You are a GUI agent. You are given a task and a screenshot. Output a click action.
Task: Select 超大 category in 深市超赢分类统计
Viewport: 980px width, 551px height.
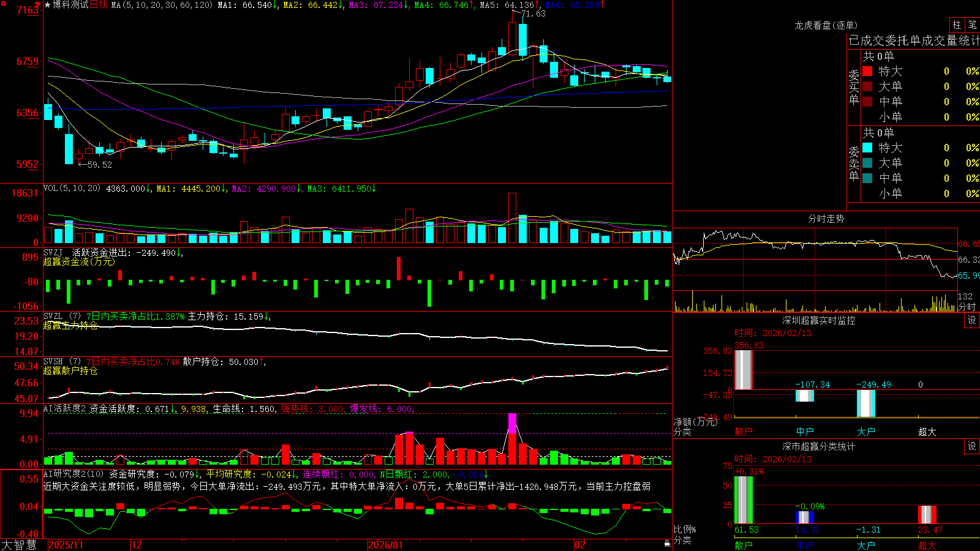click(927, 545)
